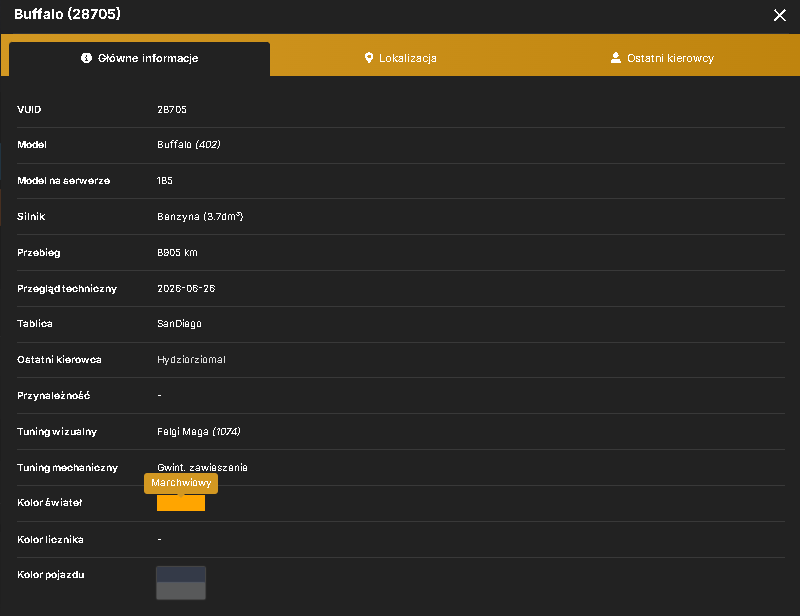Image resolution: width=800 pixels, height=616 pixels.
Task: Click the person icon beside Ostatni kierowcy
Action: coord(616,58)
